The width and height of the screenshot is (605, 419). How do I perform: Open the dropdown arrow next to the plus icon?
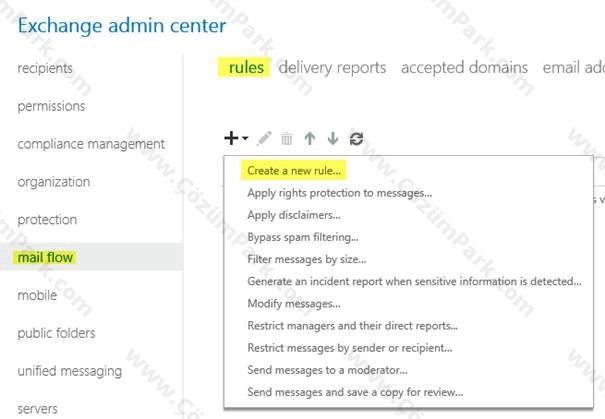pos(245,138)
